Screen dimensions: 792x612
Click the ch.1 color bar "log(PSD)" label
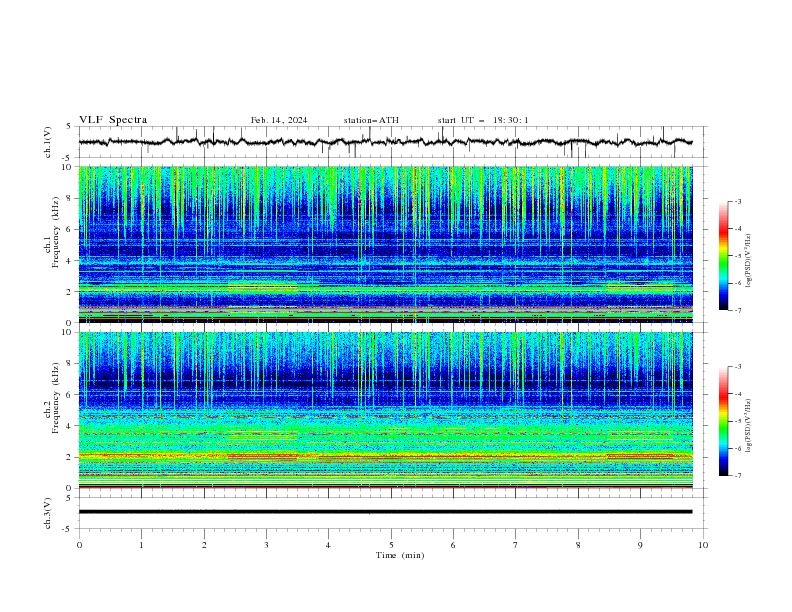pos(749,260)
